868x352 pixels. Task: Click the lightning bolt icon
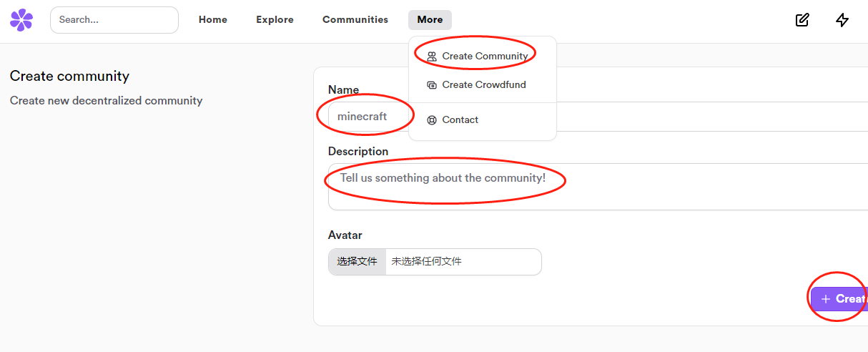click(x=842, y=20)
